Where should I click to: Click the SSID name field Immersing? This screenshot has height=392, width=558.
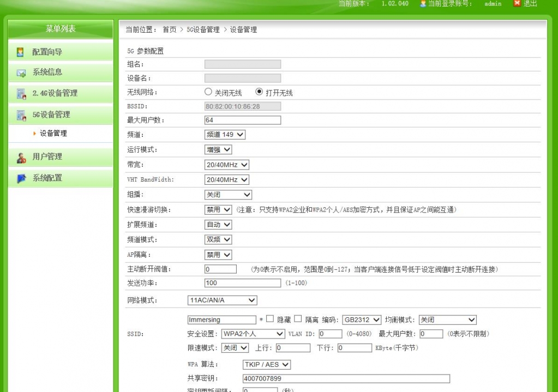coord(221,320)
